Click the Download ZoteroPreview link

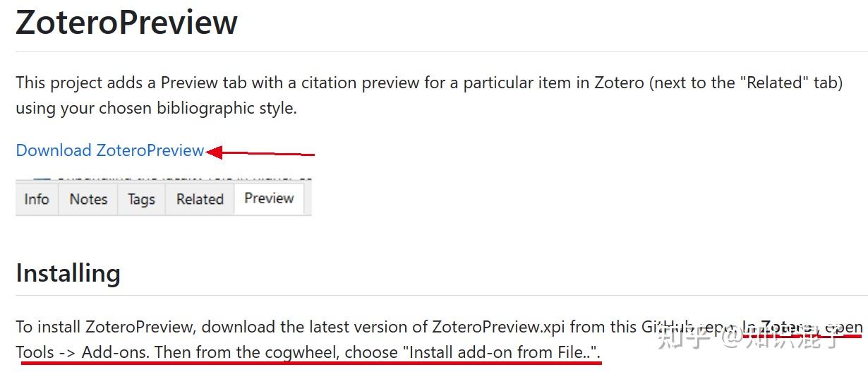point(109,150)
